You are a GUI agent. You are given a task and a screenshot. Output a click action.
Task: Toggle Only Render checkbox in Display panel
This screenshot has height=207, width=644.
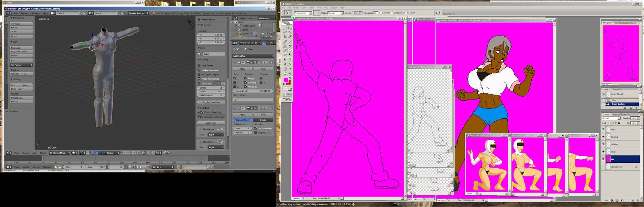pos(199,65)
